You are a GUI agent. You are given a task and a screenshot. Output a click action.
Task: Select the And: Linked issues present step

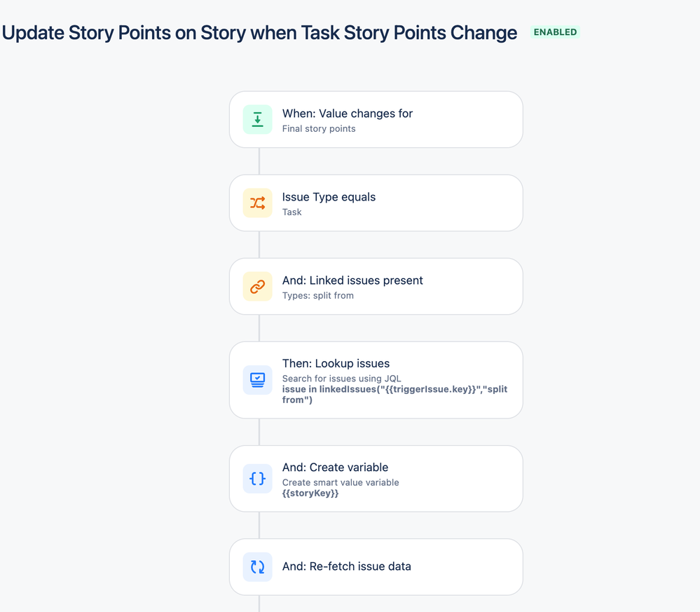pyautogui.click(x=376, y=286)
